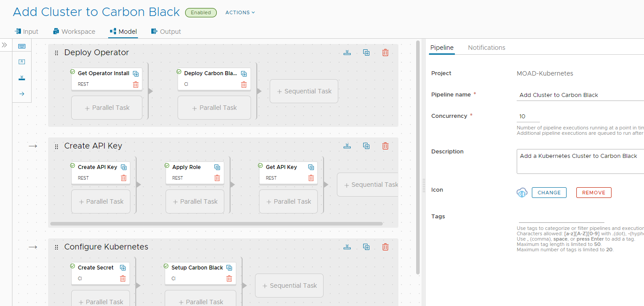Click the Description text area

pyautogui.click(x=580, y=161)
